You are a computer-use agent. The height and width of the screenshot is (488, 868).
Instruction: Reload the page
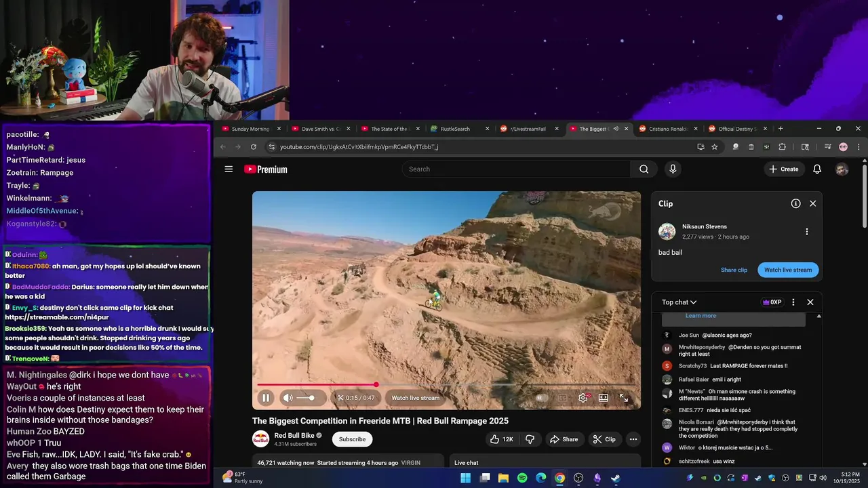pos(253,146)
